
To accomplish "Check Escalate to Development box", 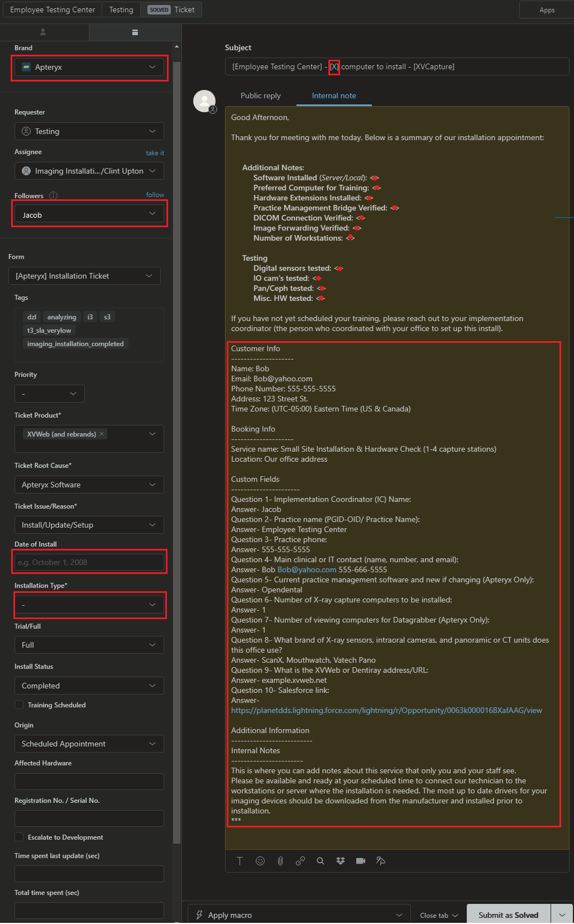I will tap(19, 837).
